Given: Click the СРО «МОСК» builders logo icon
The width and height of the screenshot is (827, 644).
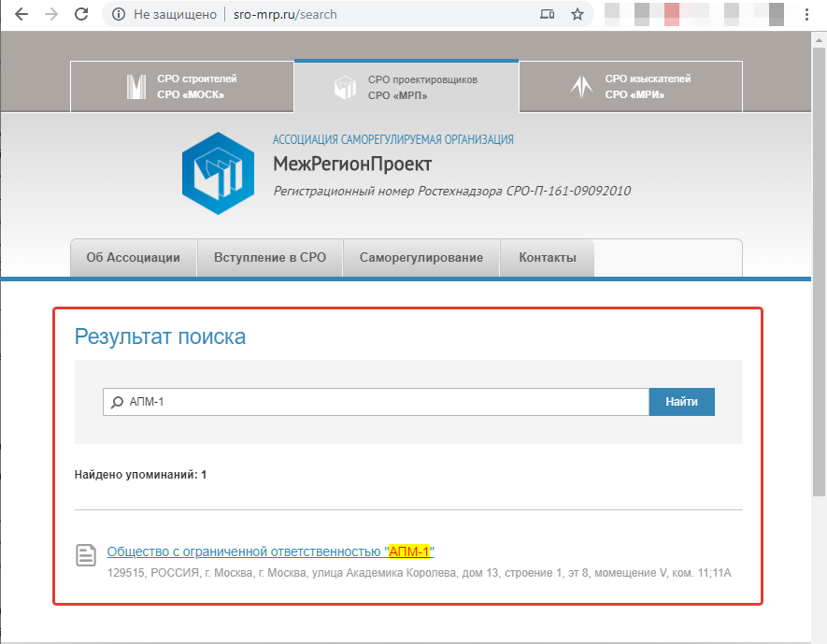Looking at the screenshot, I should [x=136, y=87].
